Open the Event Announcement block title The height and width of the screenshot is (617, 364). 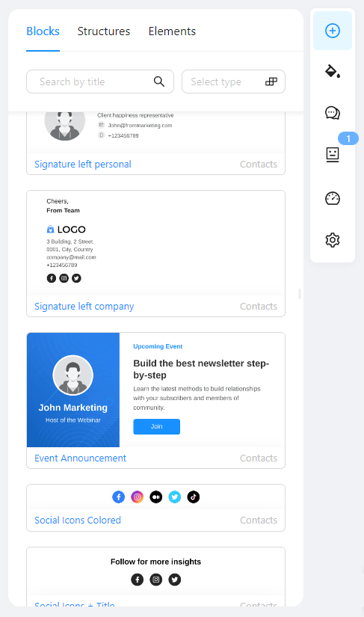pyautogui.click(x=80, y=458)
